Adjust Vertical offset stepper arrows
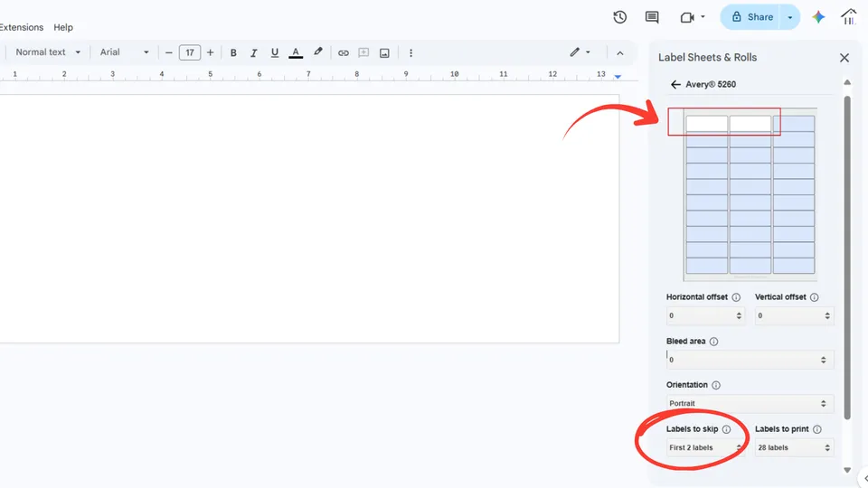This screenshot has width=868, height=488. [x=827, y=315]
